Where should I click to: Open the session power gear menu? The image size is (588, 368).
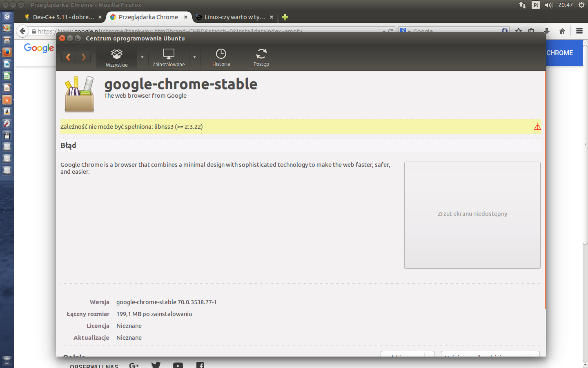pos(581,5)
